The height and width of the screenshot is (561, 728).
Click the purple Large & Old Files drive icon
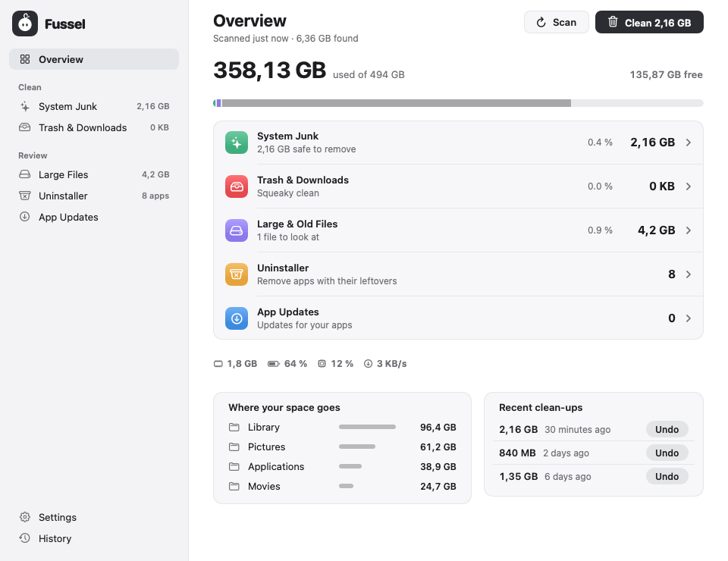(237, 230)
